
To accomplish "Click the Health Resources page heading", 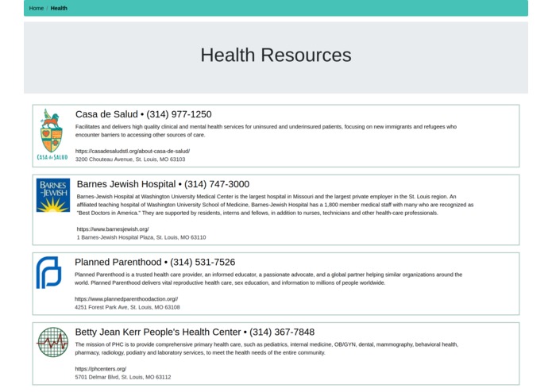I will [x=276, y=56].
